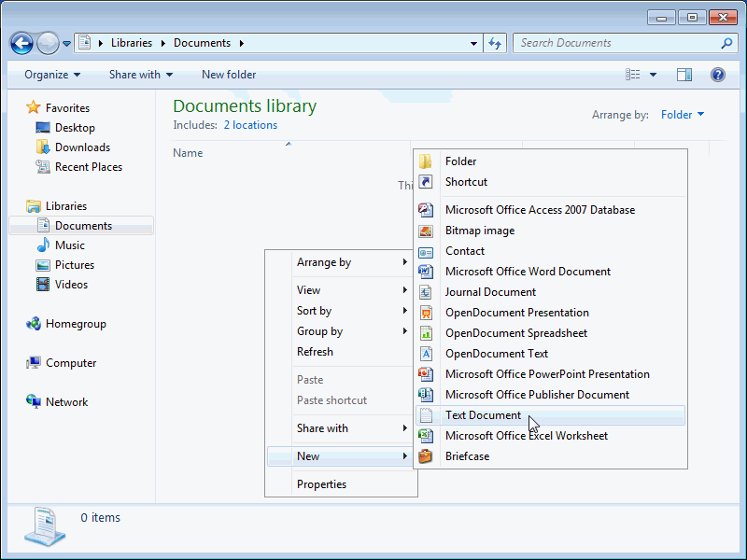
Task: Click the refresh icon beside address bar
Action: [x=495, y=43]
